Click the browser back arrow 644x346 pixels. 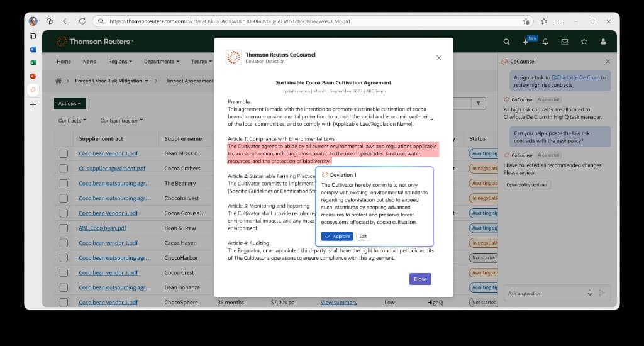pos(65,21)
